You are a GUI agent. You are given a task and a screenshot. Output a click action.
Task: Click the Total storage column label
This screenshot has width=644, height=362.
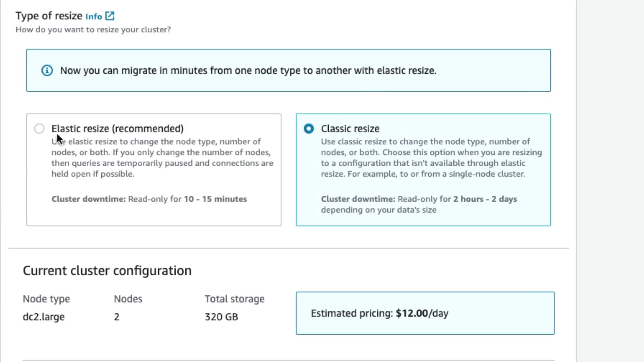tap(234, 299)
